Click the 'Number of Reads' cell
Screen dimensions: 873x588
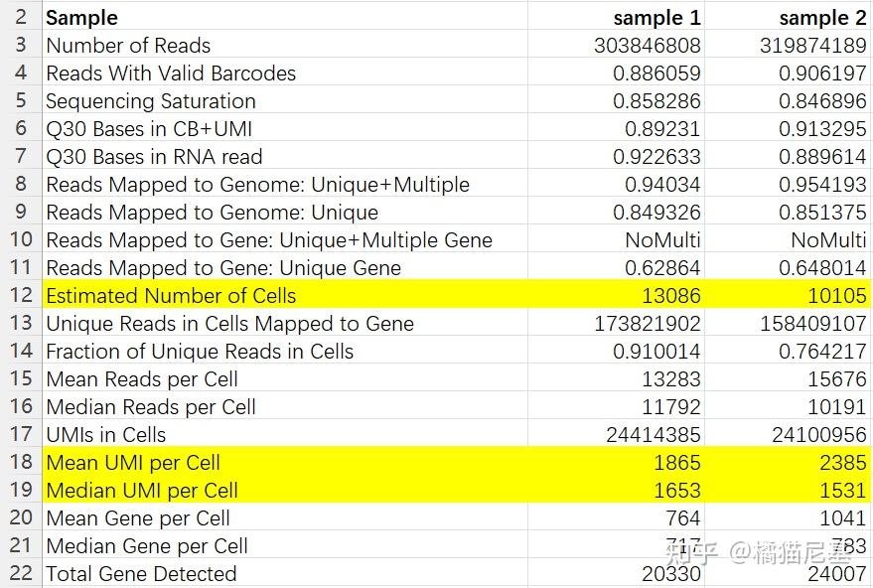pos(128,46)
